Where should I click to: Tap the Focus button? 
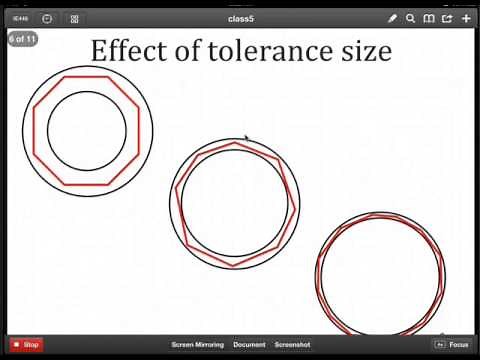(452, 345)
